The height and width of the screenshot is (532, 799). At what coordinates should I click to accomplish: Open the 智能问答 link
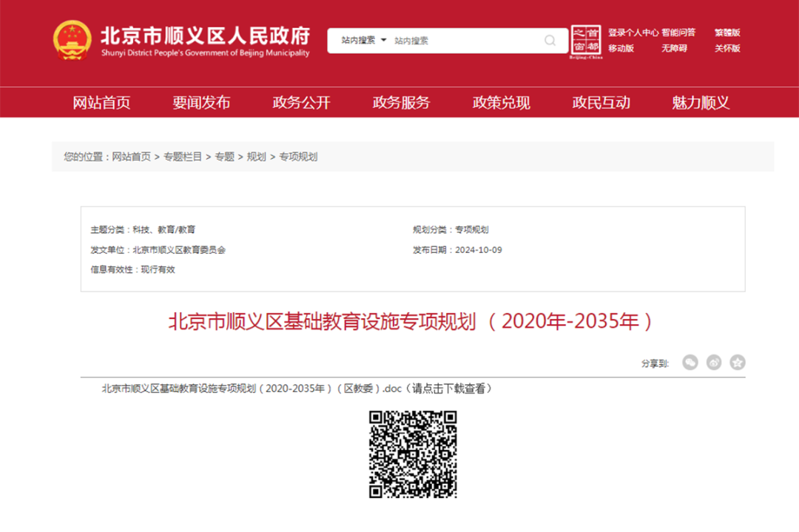point(678,33)
